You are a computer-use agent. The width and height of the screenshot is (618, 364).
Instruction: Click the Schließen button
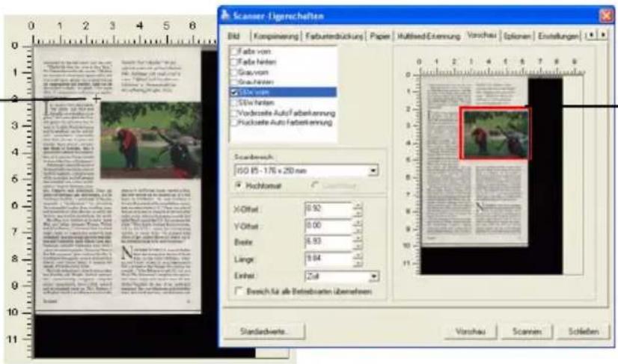point(584,331)
